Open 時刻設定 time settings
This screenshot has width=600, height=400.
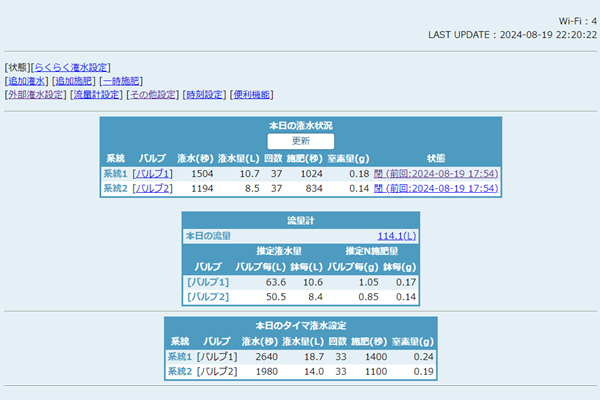204,95
